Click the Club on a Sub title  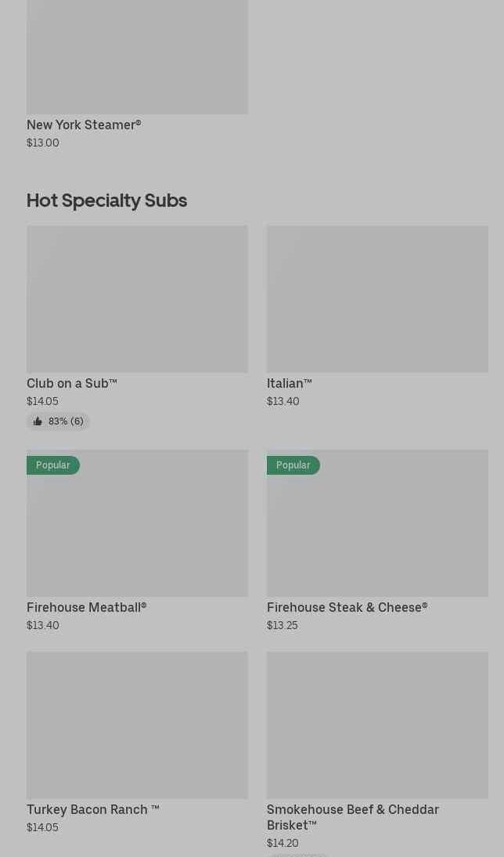[x=72, y=384]
